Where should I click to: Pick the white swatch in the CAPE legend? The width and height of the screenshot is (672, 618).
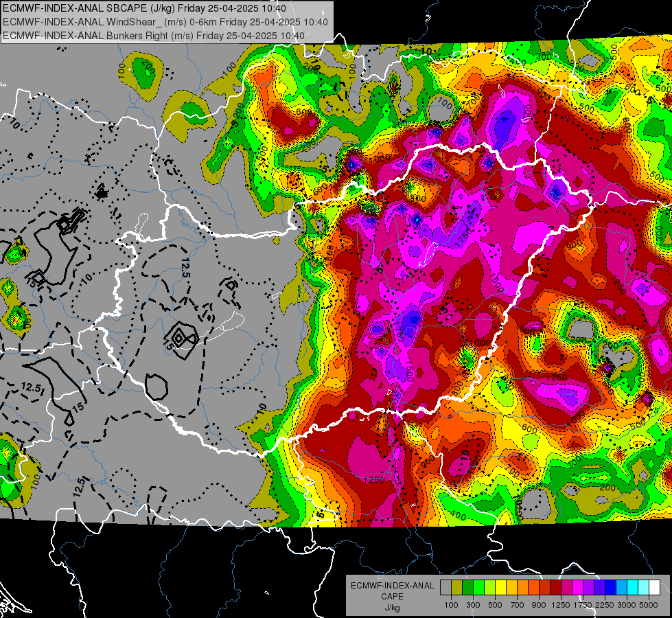(655, 588)
